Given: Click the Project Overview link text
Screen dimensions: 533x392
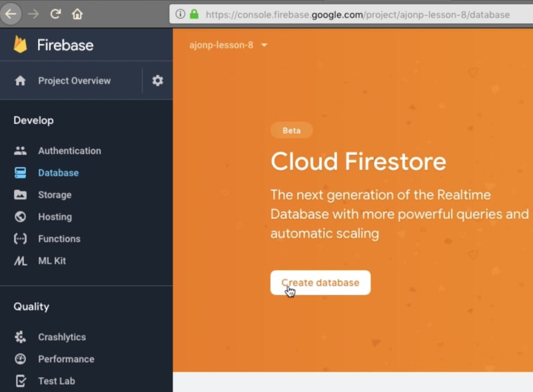Looking at the screenshot, I should tap(74, 81).
